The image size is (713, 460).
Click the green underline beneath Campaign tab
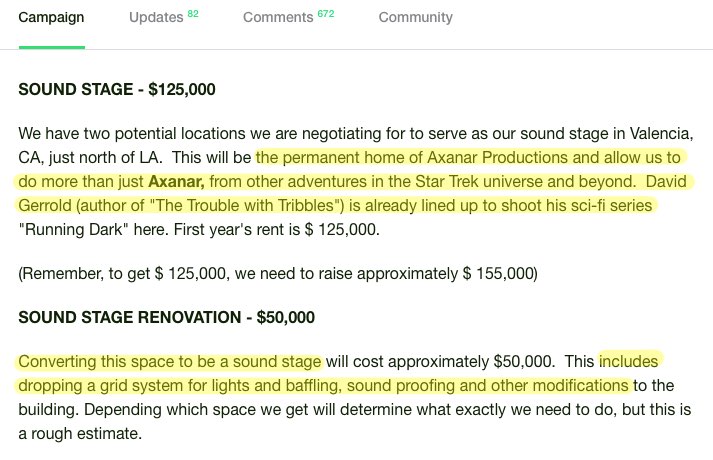point(52,47)
